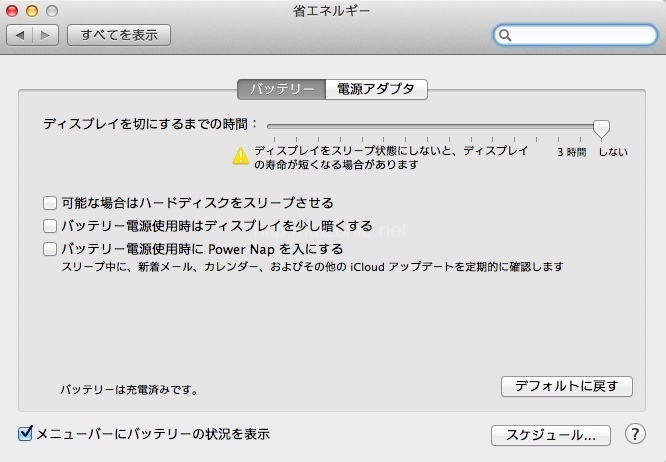Close the window with red button

[12, 11]
